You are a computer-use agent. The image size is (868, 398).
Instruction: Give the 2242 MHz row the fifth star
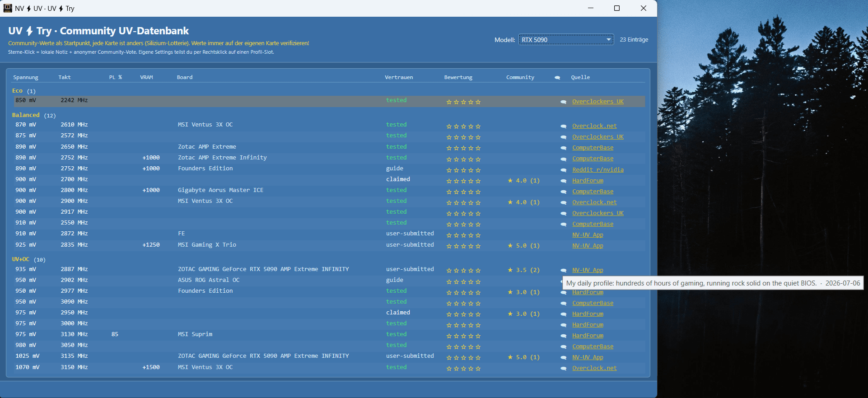coord(478,102)
